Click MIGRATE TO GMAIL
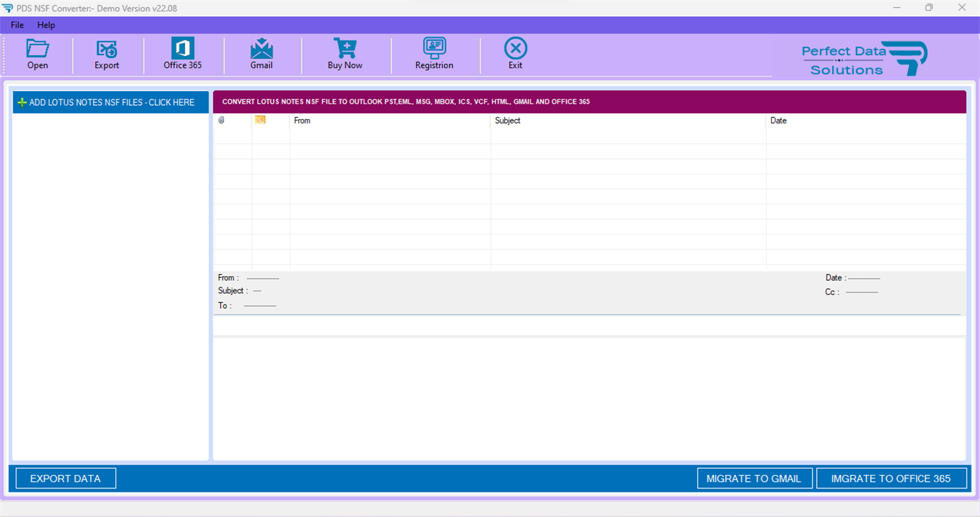This screenshot has width=980, height=517. 754,478
